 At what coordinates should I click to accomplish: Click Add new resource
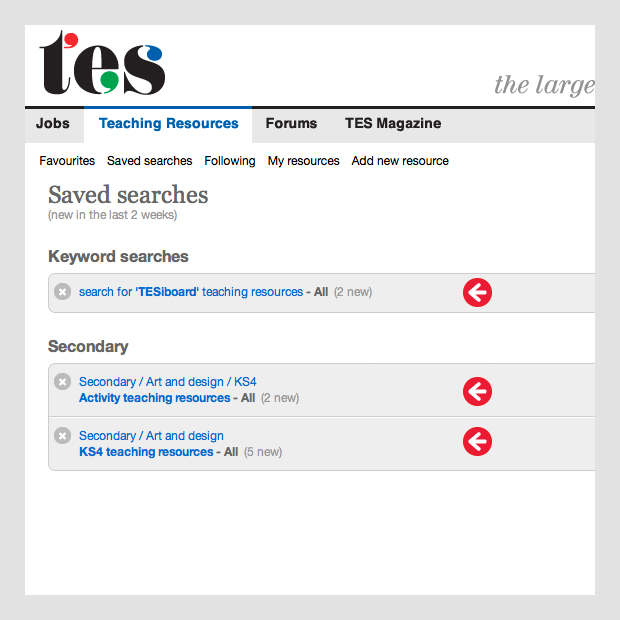point(400,161)
